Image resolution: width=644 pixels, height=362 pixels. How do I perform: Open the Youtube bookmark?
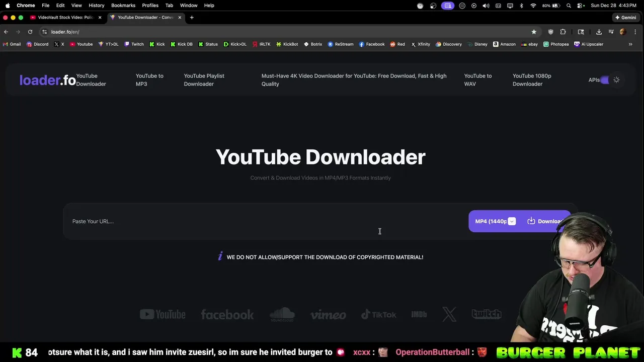tap(81, 44)
